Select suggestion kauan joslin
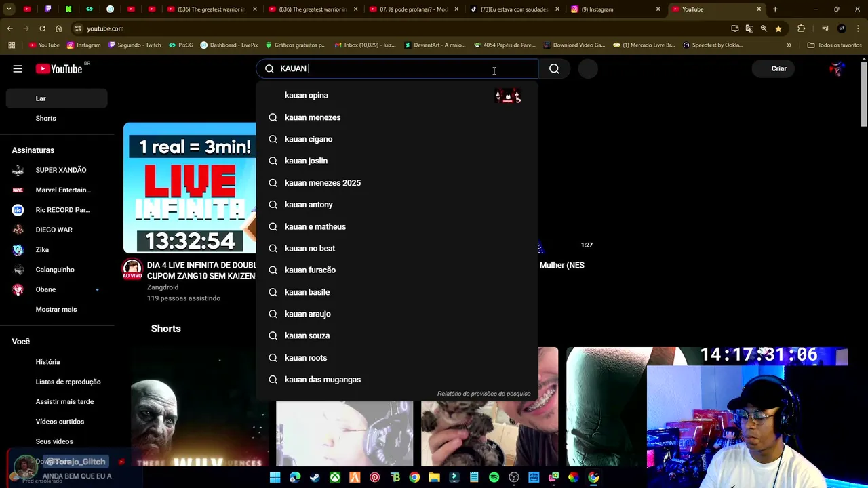868x488 pixels. point(397,161)
